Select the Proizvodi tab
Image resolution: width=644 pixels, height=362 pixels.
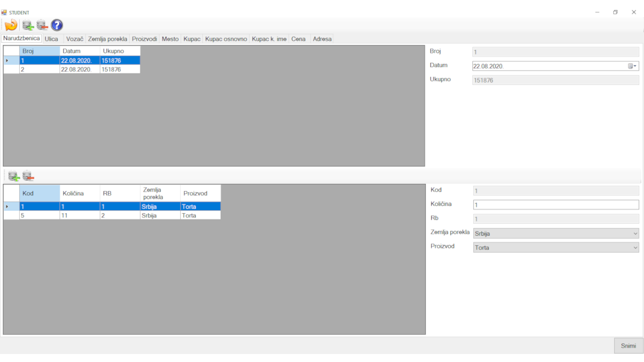click(x=145, y=39)
